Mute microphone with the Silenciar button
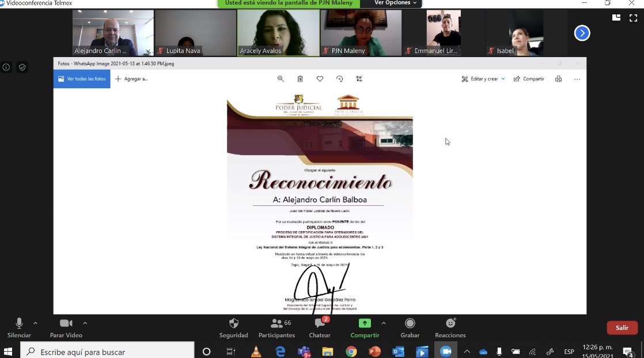The image size is (644, 358). pyautogui.click(x=19, y=328)
